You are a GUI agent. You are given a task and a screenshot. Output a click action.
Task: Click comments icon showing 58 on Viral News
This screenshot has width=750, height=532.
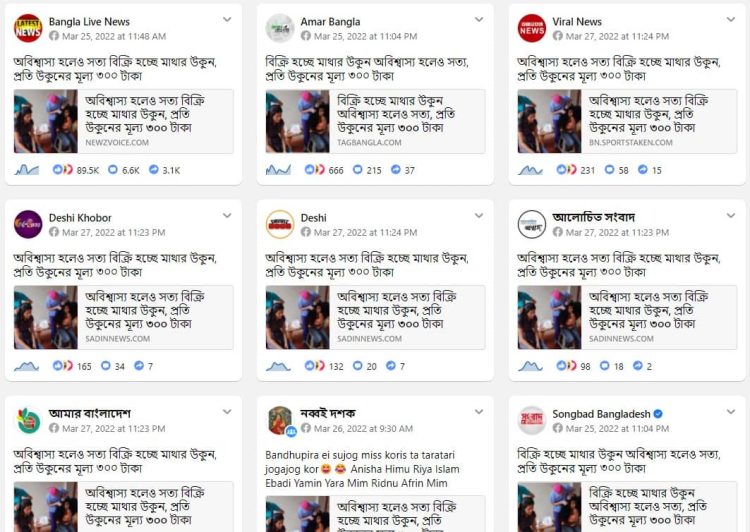[x=609, y=170]
